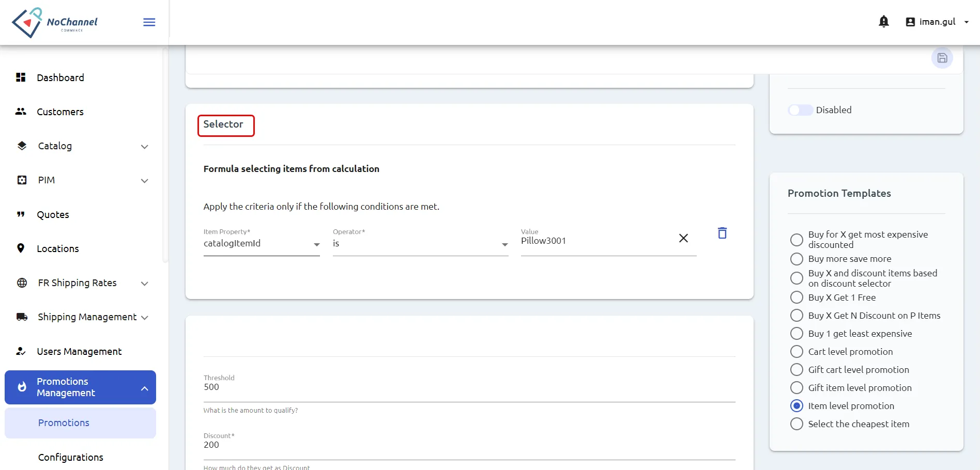Open the notifications bell

(x=884, y=22)
